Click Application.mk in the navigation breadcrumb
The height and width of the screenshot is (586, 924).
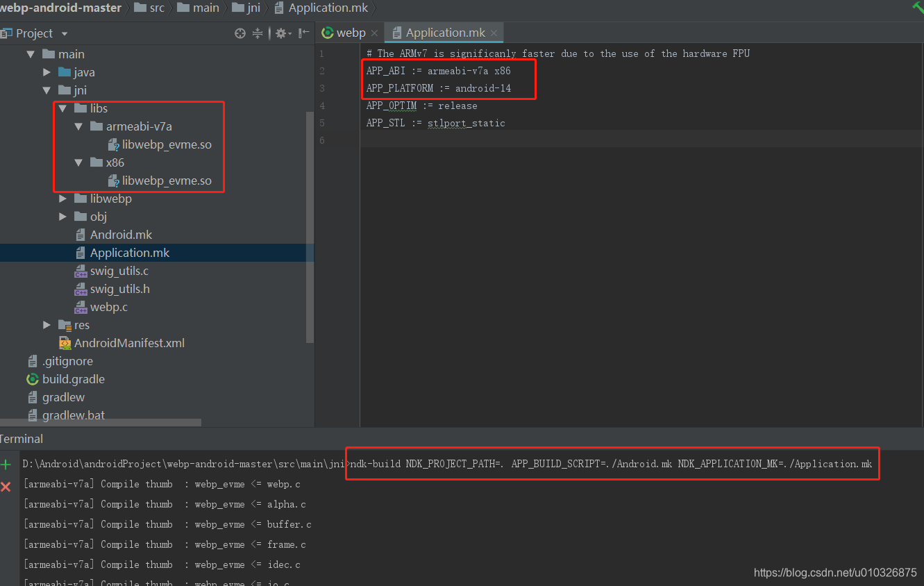tap(321, 8)
